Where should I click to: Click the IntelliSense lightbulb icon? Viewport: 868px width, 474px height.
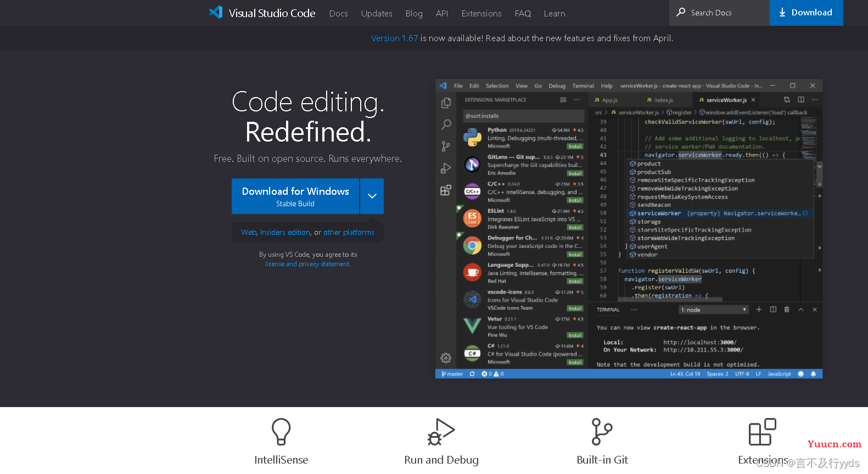pyautogui.click(x=281, y=432)
